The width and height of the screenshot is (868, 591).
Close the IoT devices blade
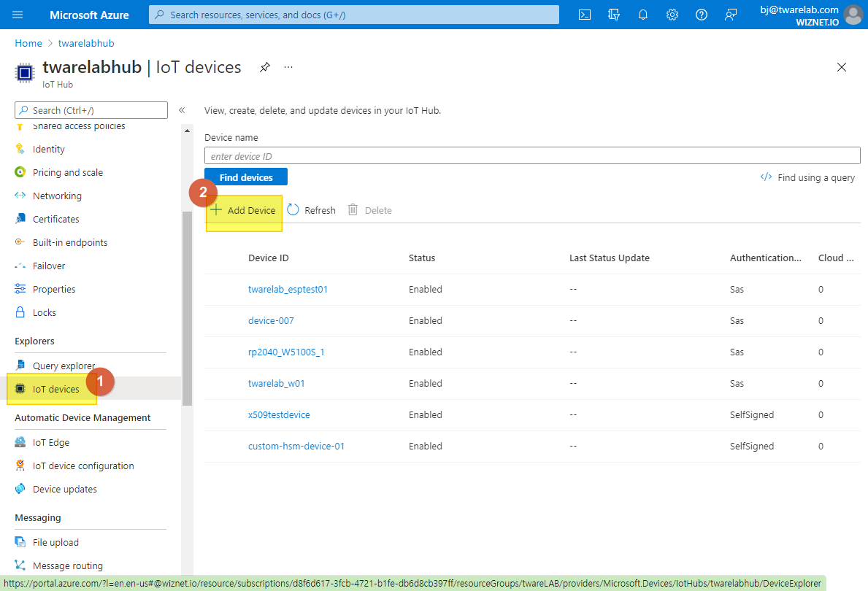click(842, 67)
